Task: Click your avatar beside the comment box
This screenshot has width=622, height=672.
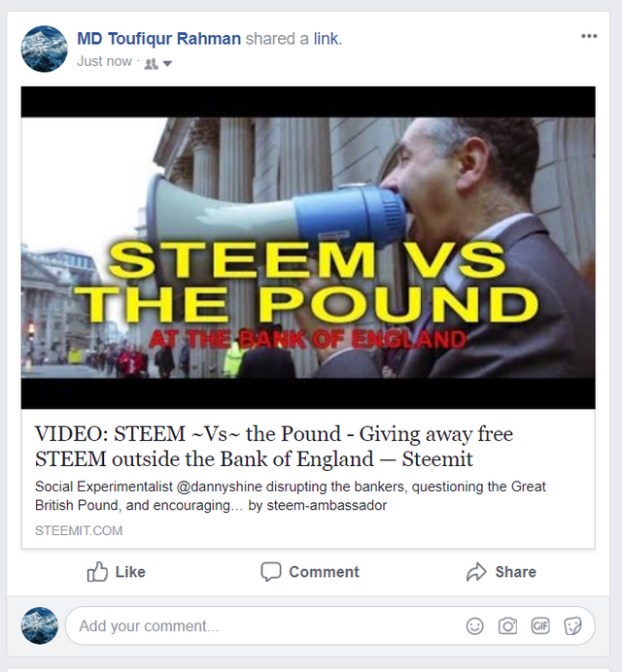Action: tap(40, 625)
